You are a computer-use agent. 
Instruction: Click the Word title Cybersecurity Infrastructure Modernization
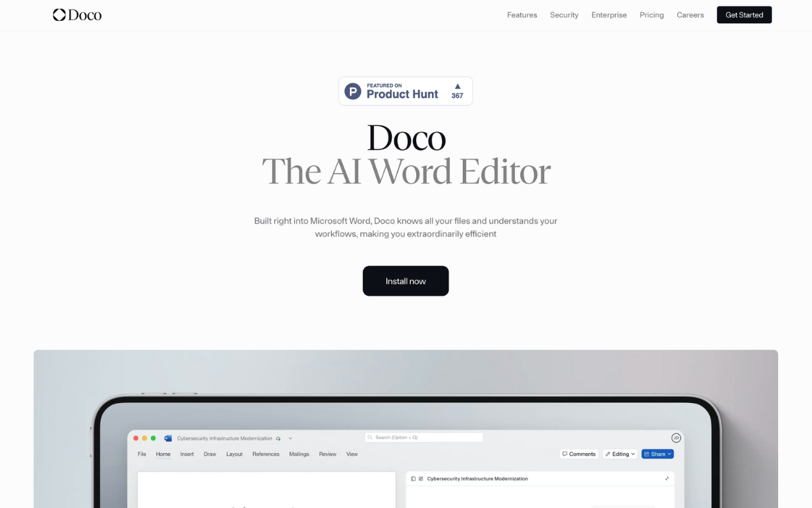225,438
